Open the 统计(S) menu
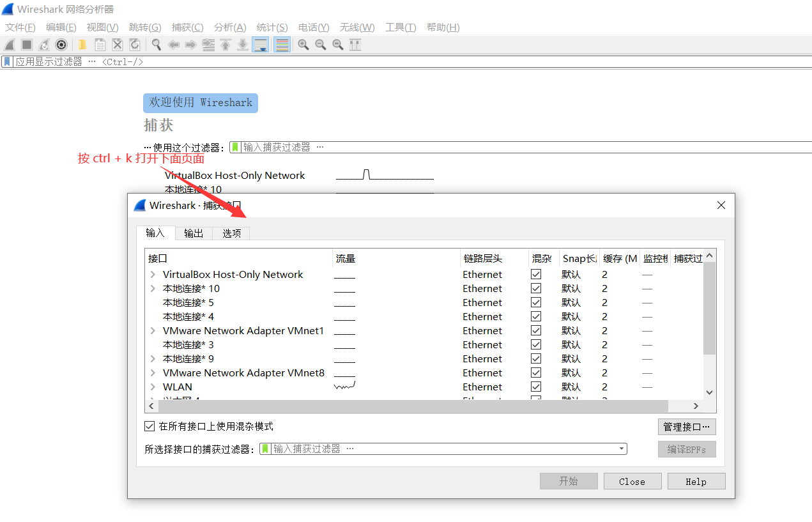The height and width of the screenshot is (522, 812). [x=272, y=27]
